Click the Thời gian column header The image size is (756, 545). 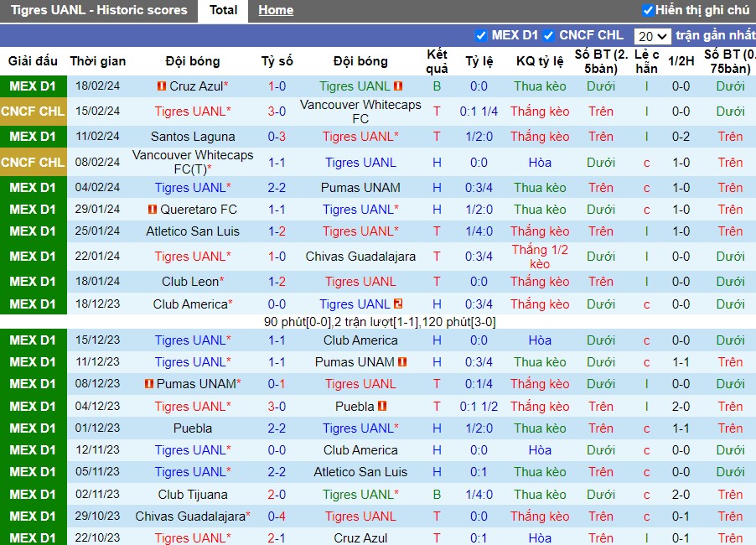click(x=98, y=61)
